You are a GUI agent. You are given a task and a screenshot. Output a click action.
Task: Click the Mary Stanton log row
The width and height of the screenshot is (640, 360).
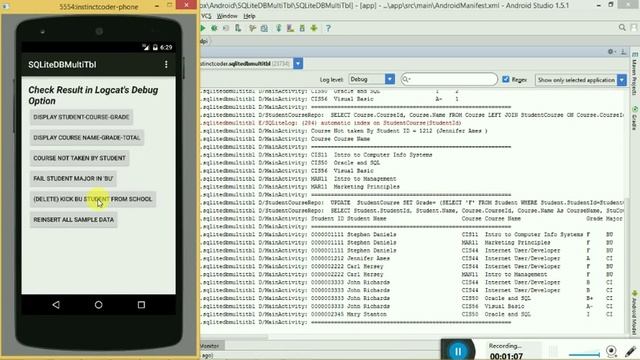click(407, 314)
